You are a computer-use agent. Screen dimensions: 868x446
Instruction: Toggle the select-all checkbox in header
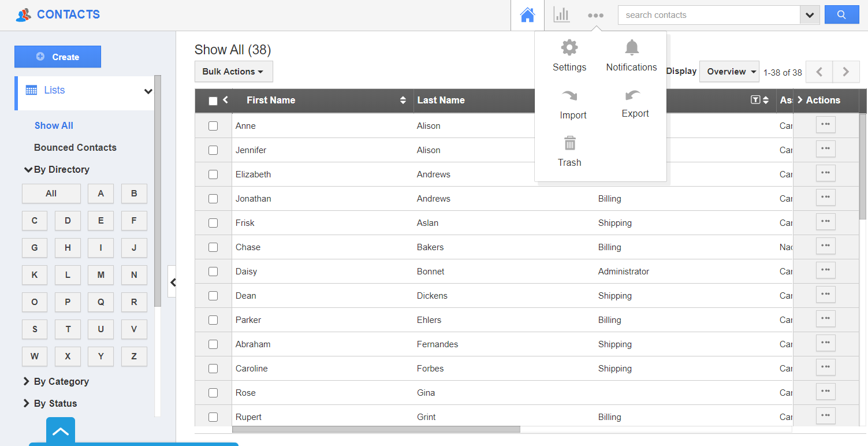pos(213,101)
